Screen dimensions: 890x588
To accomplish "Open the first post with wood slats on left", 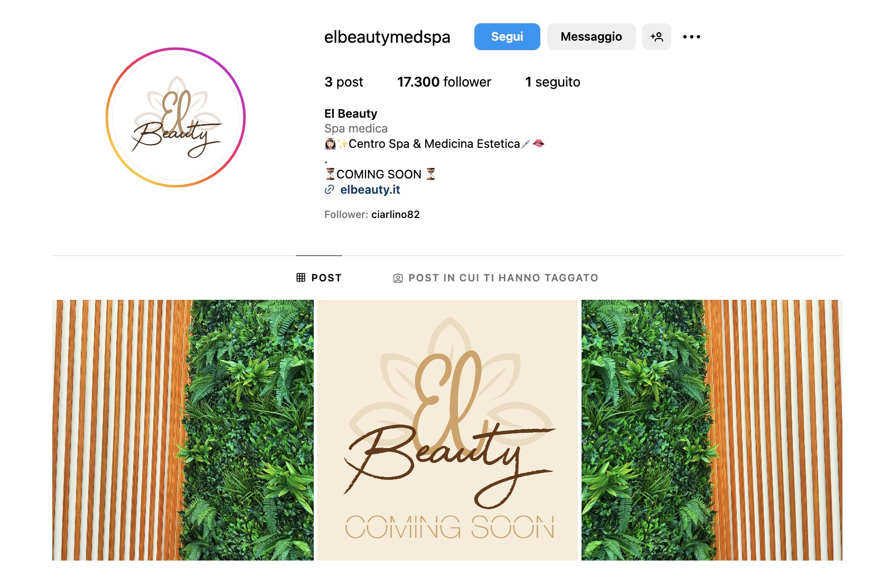I will click(x=183, y=430).
